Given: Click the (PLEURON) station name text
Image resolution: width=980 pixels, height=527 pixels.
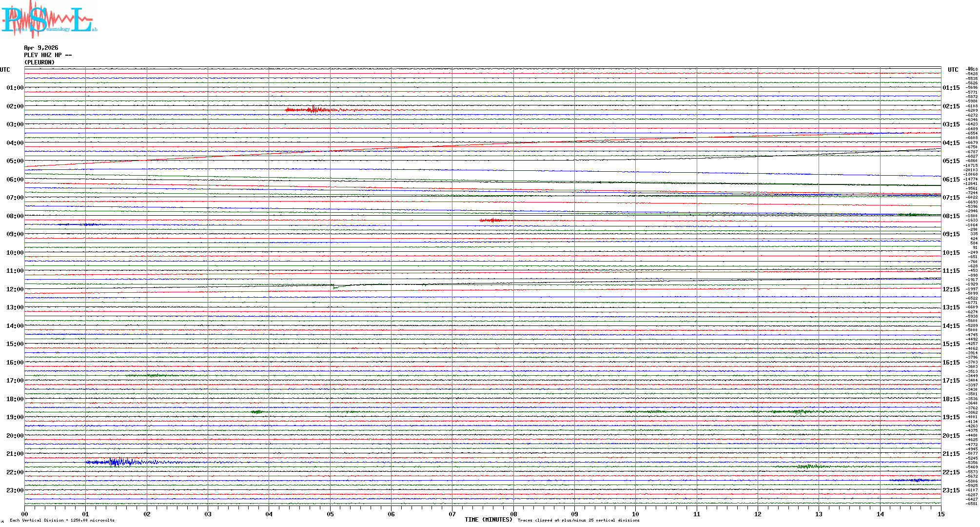Looking at the screenshot, I should (x=39, y=62).
